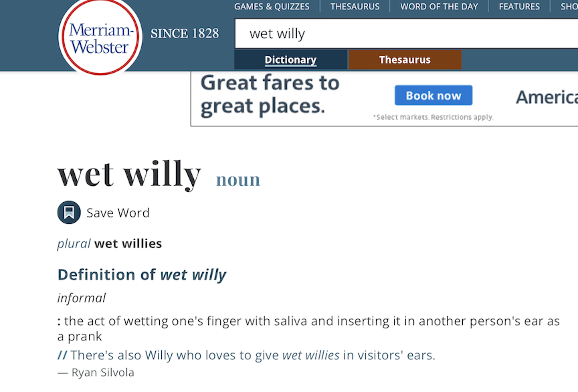Viewport: 578px width, 392px height.
Task: Switch to the brown Thesaurus search tab
Action: click(405, 60)
